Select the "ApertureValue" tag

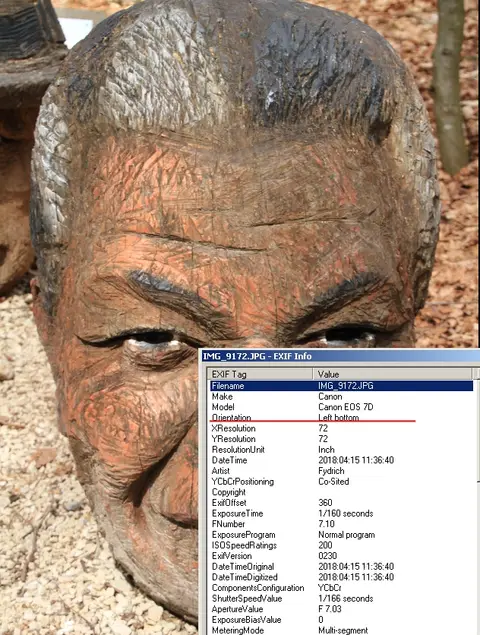237,609
